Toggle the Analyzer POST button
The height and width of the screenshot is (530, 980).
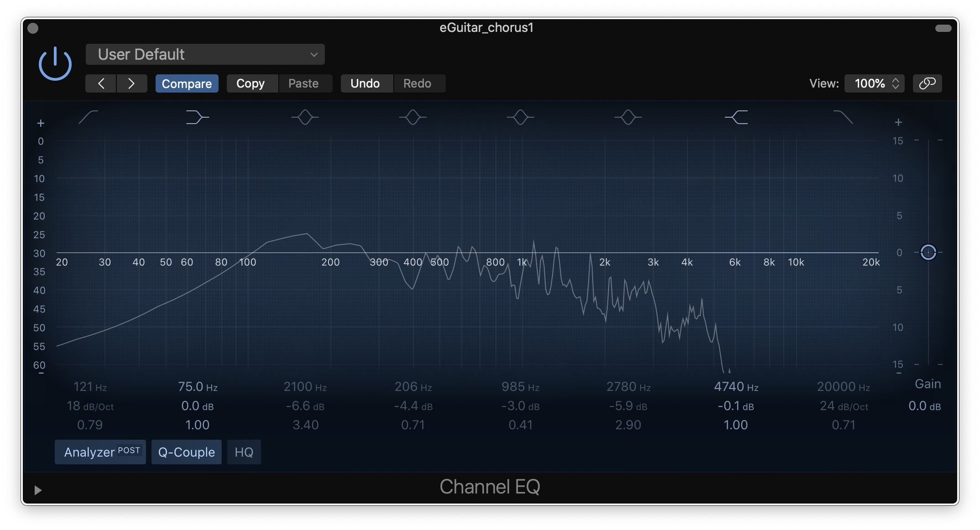[100, 452]
